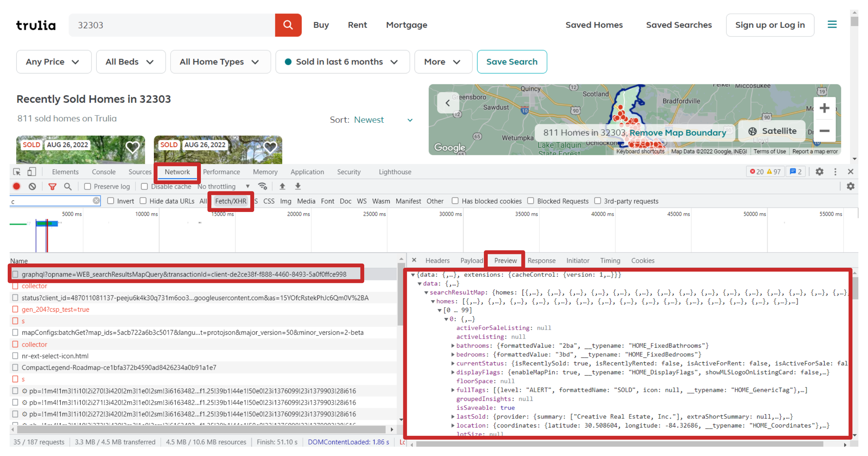Switch to the Response tab
Screen dimensions: 868x456
pyautogui.click(x=541, y=260)
